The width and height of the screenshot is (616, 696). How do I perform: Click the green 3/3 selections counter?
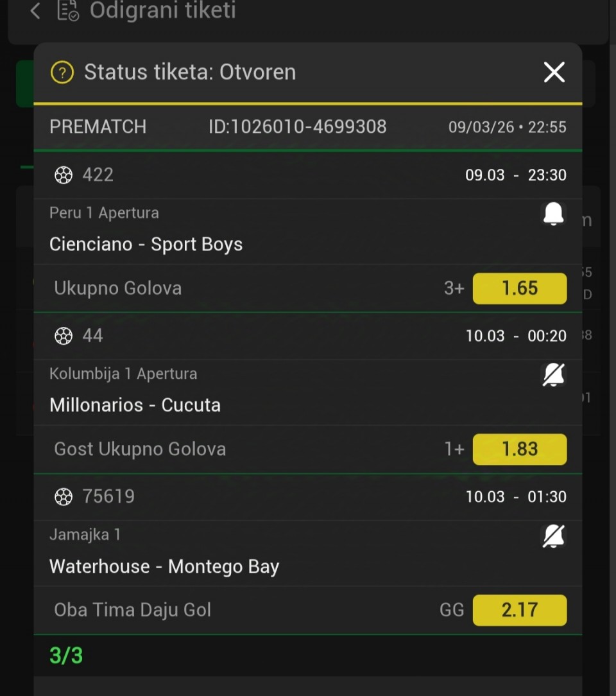(66, 656)
